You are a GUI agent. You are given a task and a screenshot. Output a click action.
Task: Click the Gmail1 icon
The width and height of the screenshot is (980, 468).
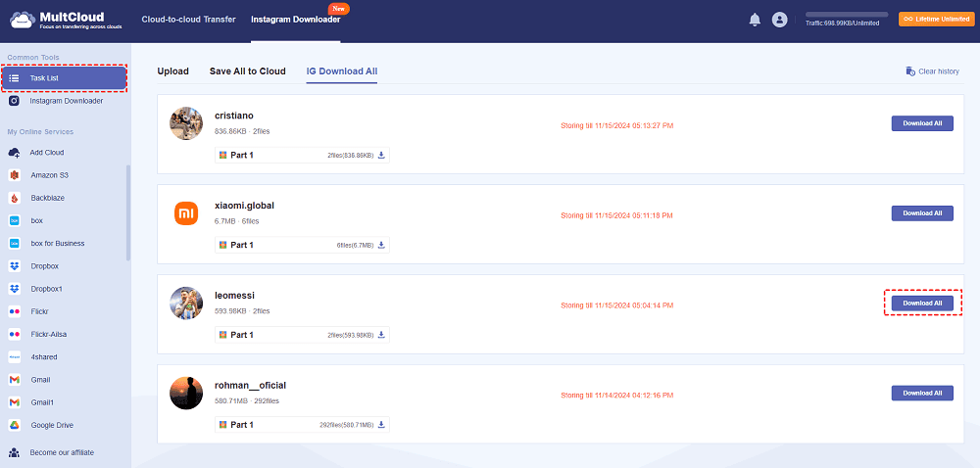15,402
